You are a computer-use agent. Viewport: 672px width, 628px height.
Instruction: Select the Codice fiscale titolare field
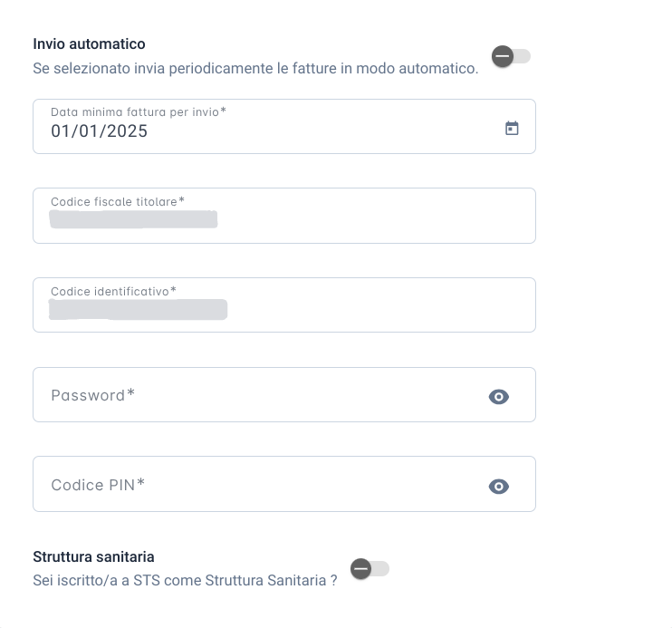[x=284, y=216]
